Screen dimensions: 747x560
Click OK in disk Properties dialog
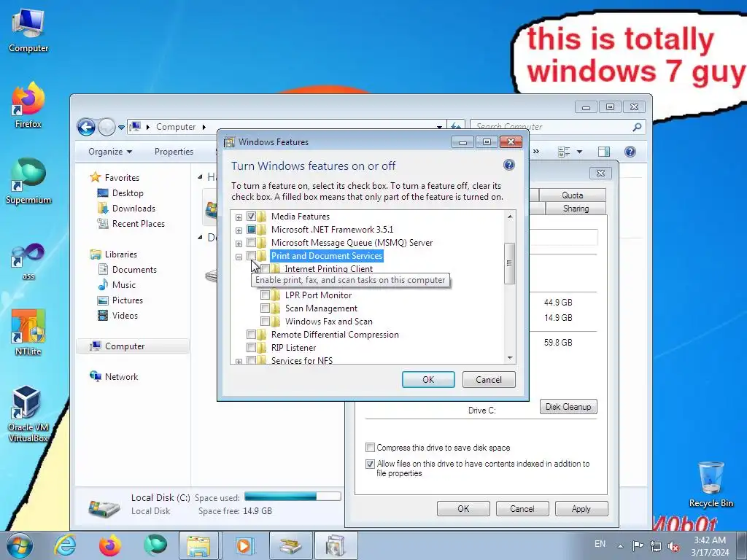pos(463,508)
